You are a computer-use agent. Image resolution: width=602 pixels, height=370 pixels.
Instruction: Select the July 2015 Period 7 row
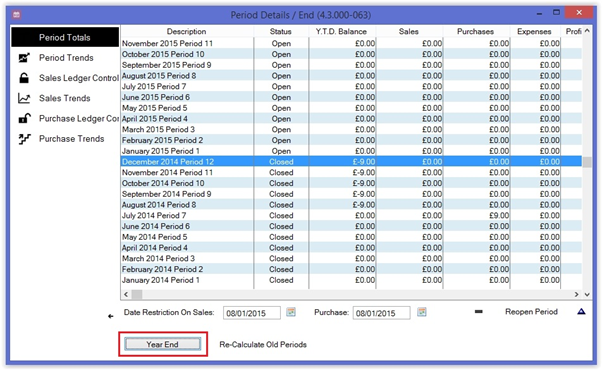(351, 86)
